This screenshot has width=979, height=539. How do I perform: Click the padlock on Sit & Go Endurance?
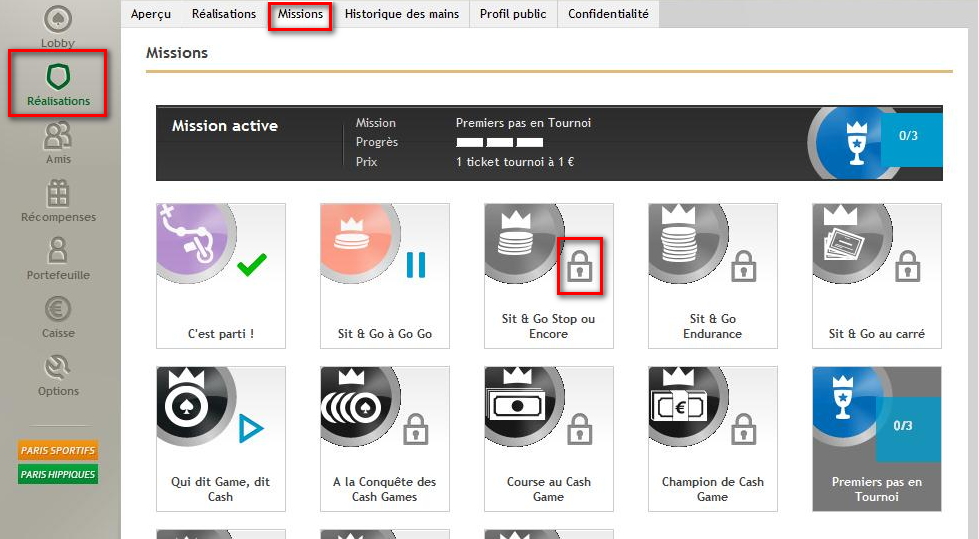744,266
